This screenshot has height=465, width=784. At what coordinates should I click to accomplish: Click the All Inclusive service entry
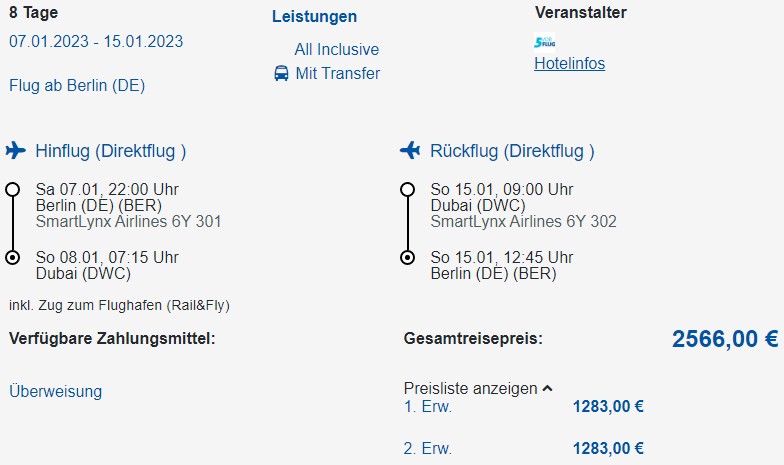[x=336, y=50]
